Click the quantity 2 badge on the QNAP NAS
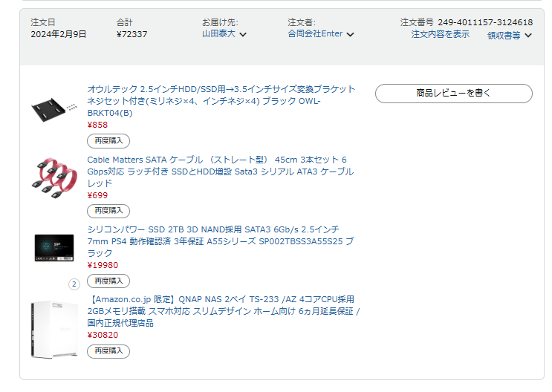552x392 pixels. (x=74, y=284)
